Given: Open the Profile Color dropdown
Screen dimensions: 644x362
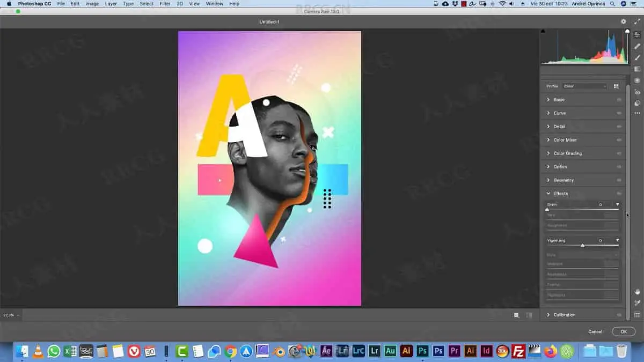Looking at the screenshot, I should tap(584, 86).
